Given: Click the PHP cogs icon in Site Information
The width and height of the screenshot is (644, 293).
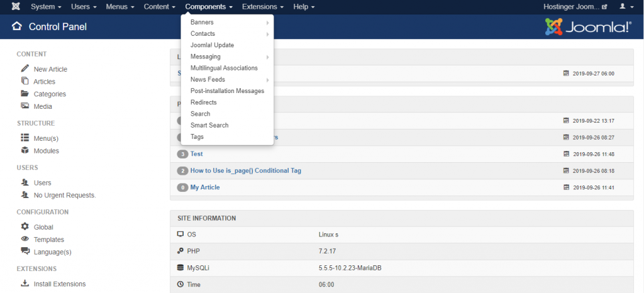Looking at the screenshot, I should [180, 251].
